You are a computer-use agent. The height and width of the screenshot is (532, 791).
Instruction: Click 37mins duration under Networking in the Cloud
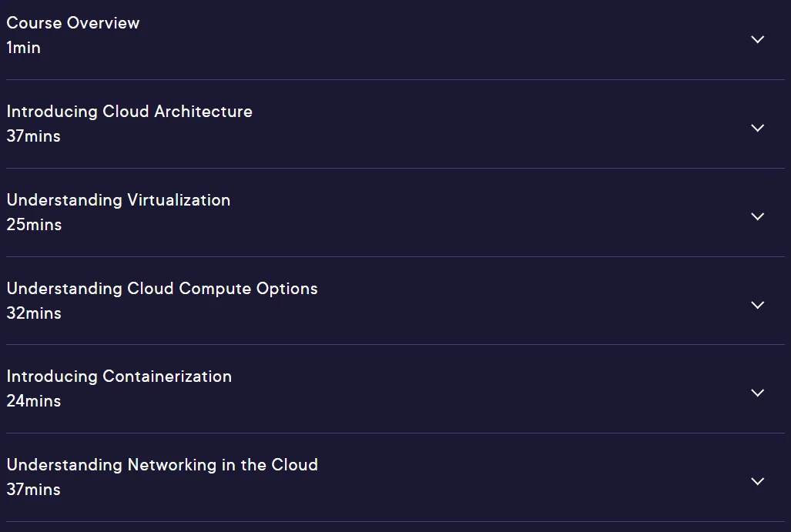[33, 490]
